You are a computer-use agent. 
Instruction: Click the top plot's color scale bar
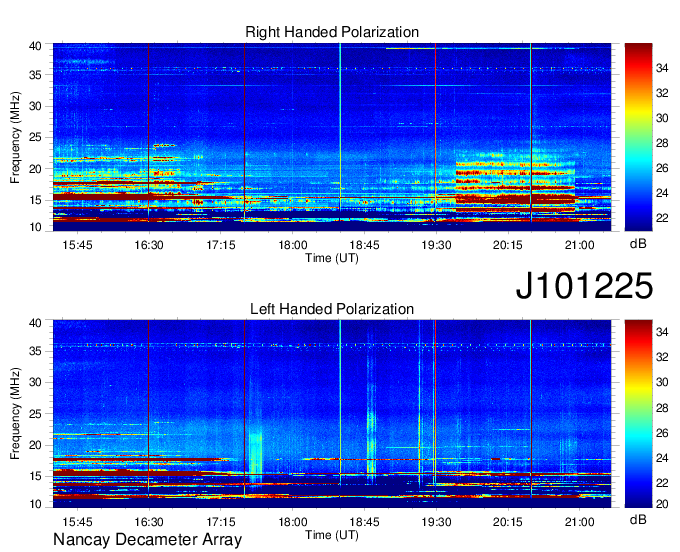pos(638,137)
